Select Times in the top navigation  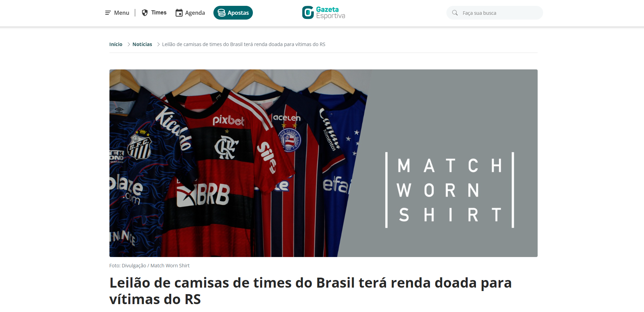[159, 13]
